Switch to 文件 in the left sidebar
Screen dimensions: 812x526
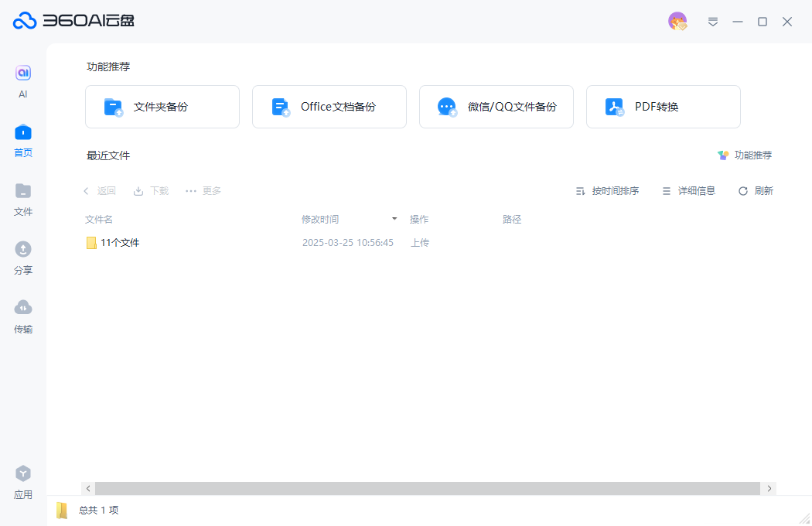(22, 200)
